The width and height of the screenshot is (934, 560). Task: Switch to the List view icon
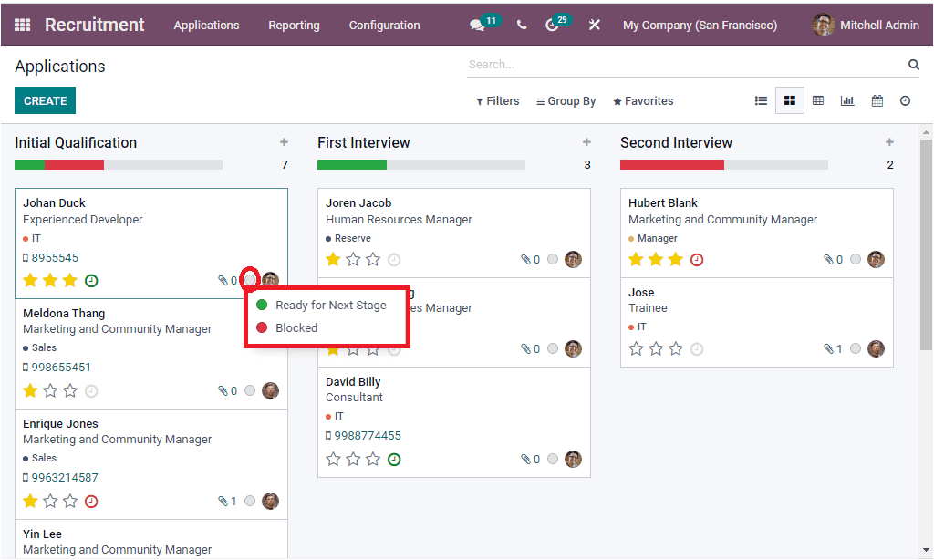(x=762, y=100)
